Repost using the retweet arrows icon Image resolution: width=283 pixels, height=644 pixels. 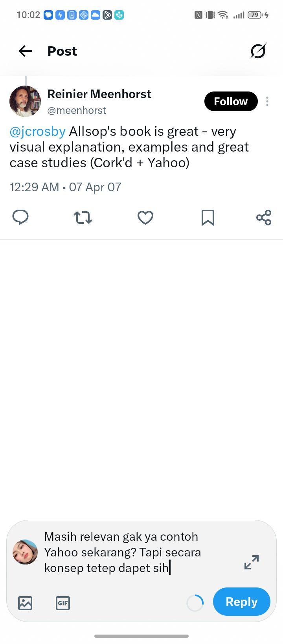coord(83,217)
